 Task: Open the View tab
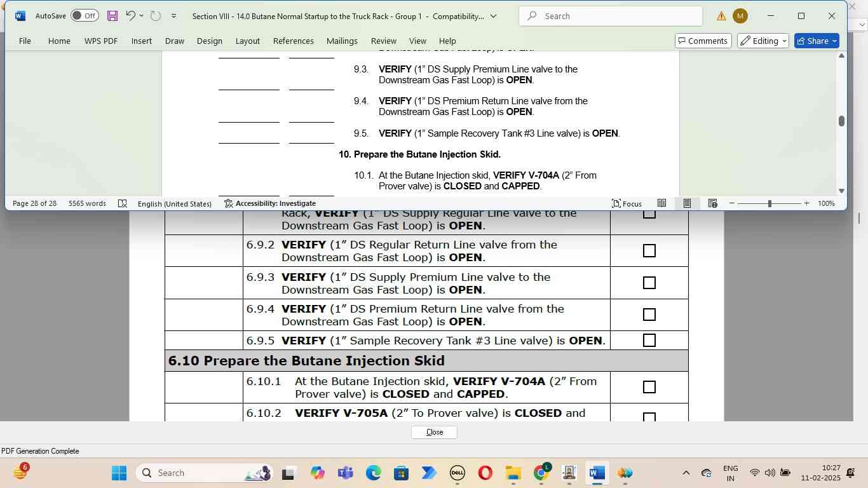417,41
